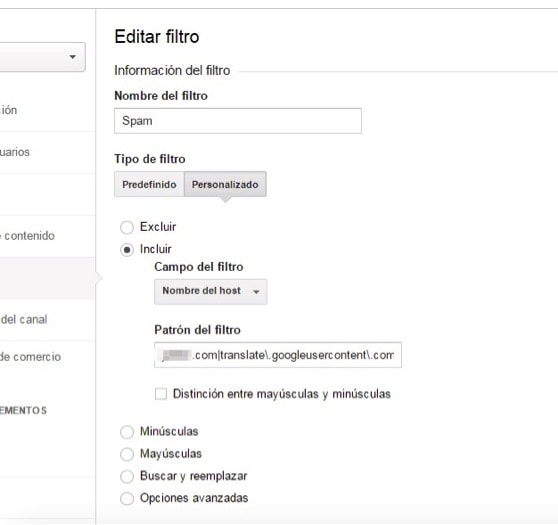The image size is (558, 525).
Task: Open the del canal sidebar item
Action: point(24,319)
